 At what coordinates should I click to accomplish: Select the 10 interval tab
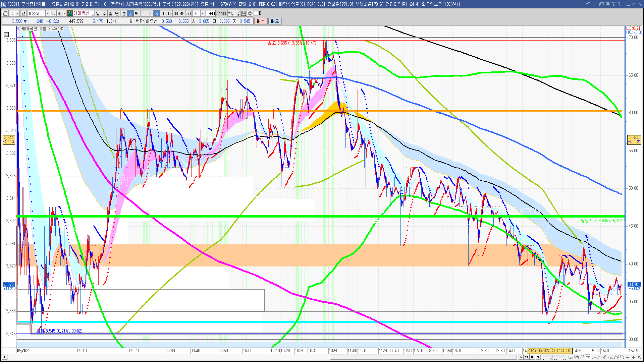pyautogui.click(x=163, y=13)
